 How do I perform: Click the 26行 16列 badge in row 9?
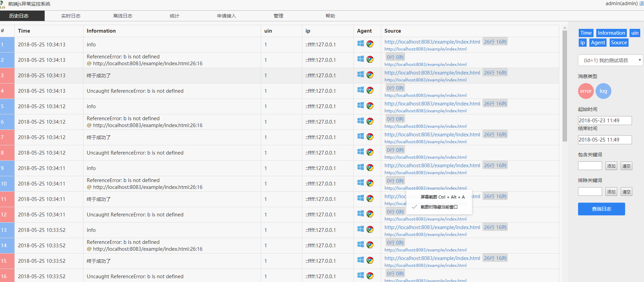495,165
